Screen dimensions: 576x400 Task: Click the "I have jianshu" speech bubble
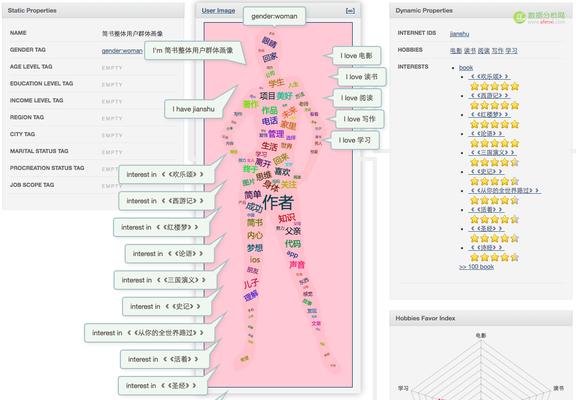pyautogui.click(x=194, y=109)
